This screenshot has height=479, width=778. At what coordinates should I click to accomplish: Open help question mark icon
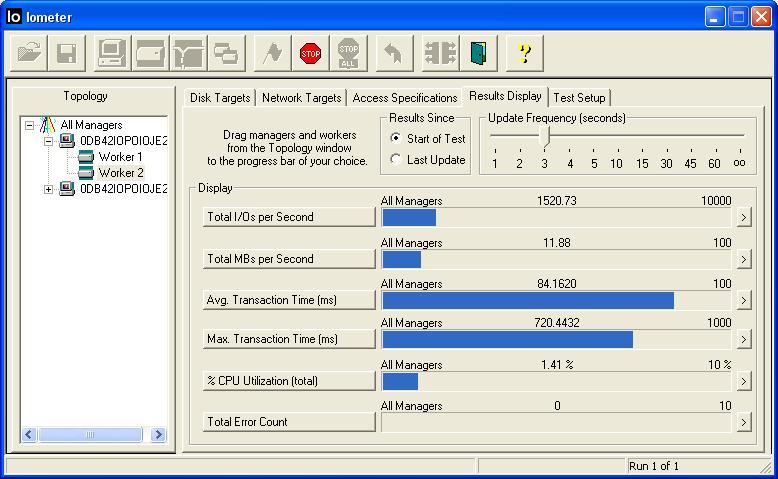(x=524, y=53)
